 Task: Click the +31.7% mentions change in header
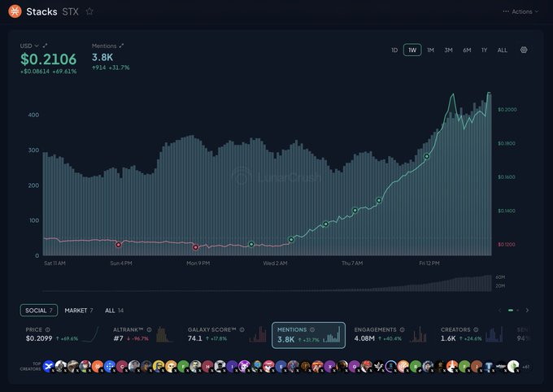click(x=119, y=68)
